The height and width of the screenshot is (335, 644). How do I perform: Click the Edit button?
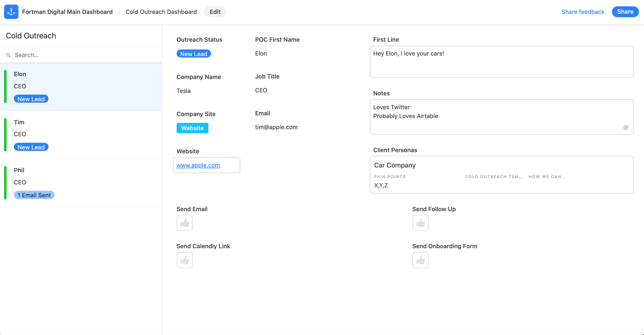point(215,12)
